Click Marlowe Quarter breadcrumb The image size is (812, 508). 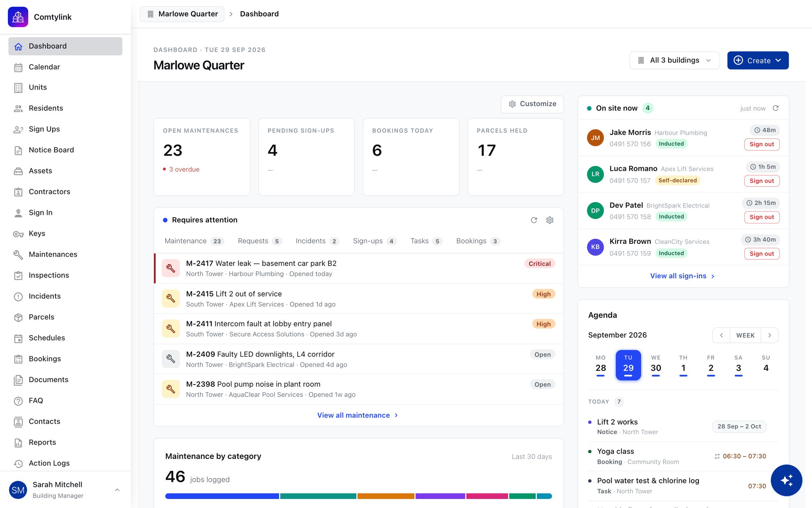click(182, 14)
